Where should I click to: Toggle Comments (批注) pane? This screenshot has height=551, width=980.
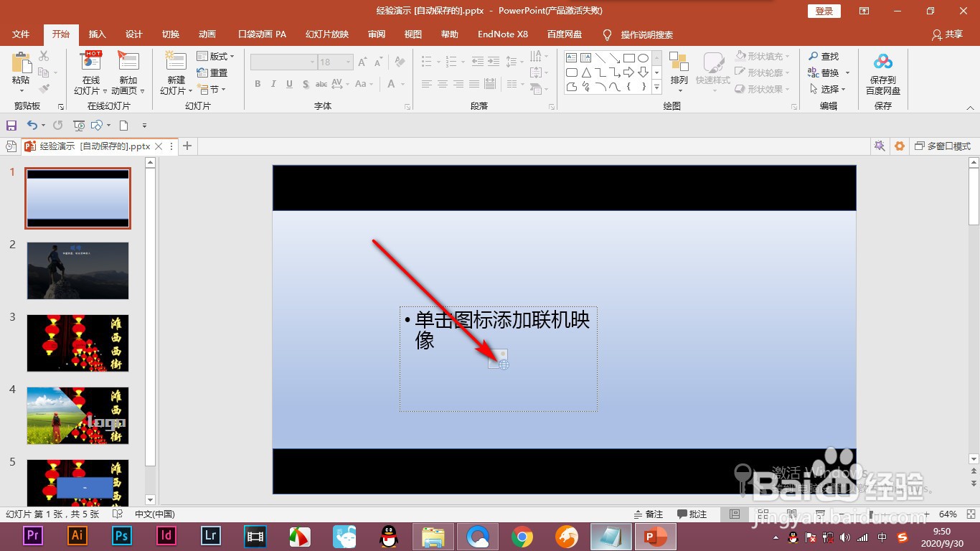tap(692, 514)
